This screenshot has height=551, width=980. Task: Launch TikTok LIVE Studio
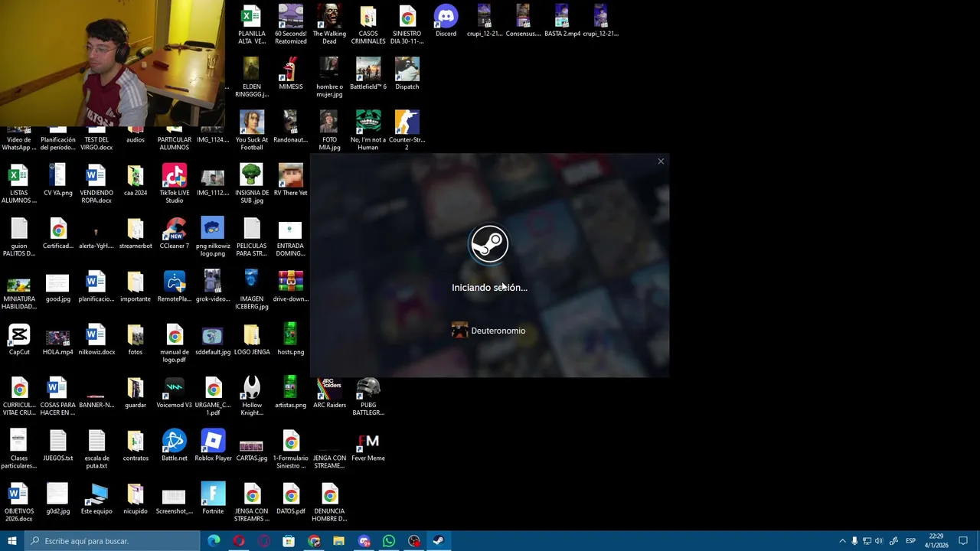174,184
